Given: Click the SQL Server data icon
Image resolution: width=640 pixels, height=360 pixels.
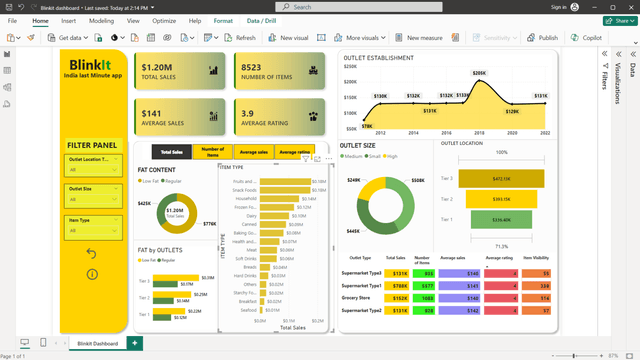Looking at the screenshot, I should (134, 38).
